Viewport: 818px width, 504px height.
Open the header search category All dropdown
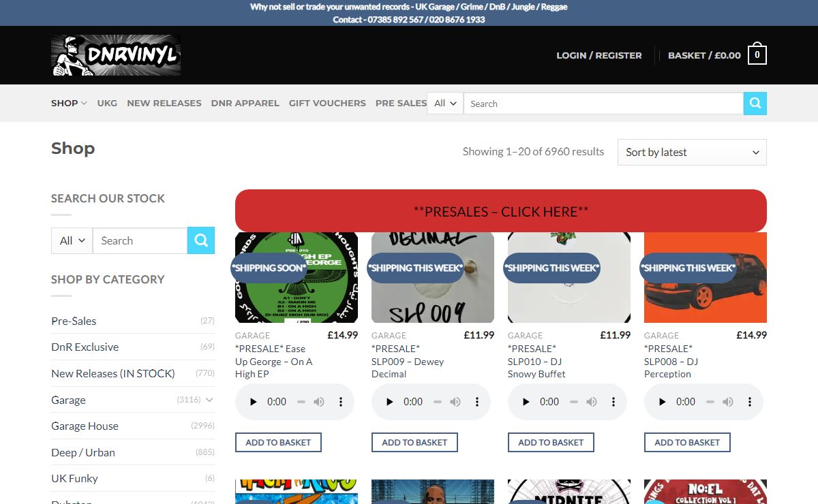point(445,104)
